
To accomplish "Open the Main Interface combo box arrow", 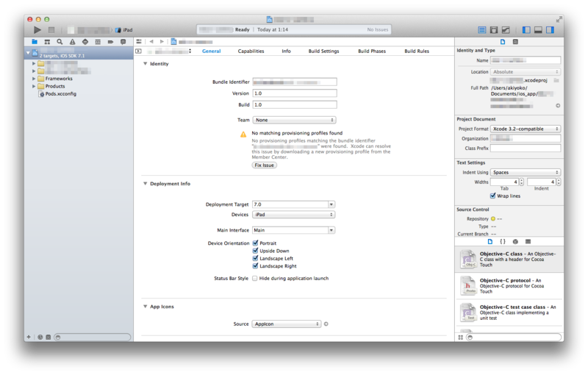I will point(331,230).
